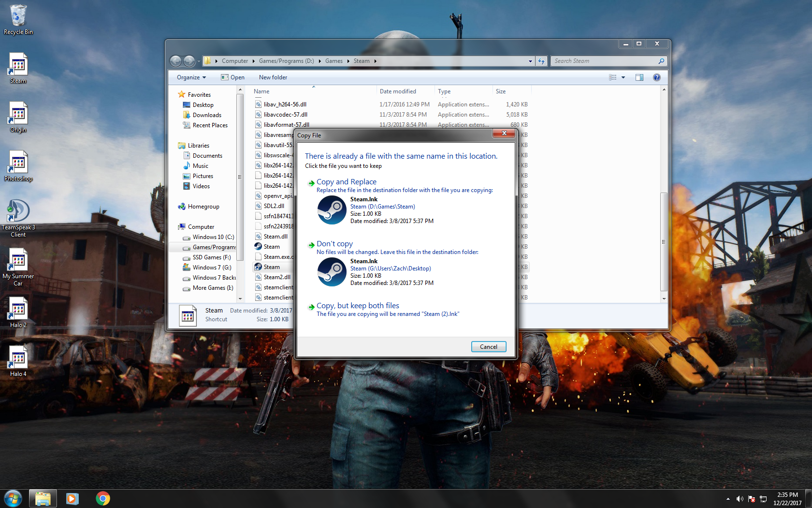Image resolution: width=812 pixels, height=508 pixels.
Task: Click in the Search Steam field
Action: tap(604, 61)
